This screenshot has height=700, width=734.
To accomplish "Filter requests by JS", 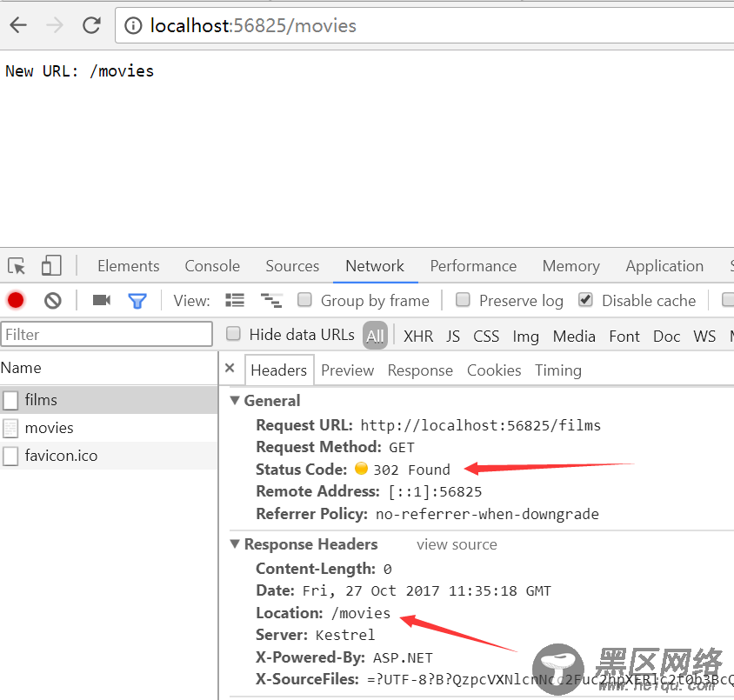I will pyautogui.click(x=453, y=336).
